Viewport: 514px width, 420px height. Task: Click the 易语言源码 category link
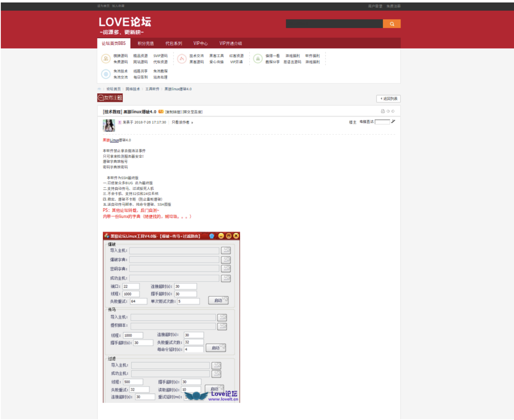[x=292, y=62]
